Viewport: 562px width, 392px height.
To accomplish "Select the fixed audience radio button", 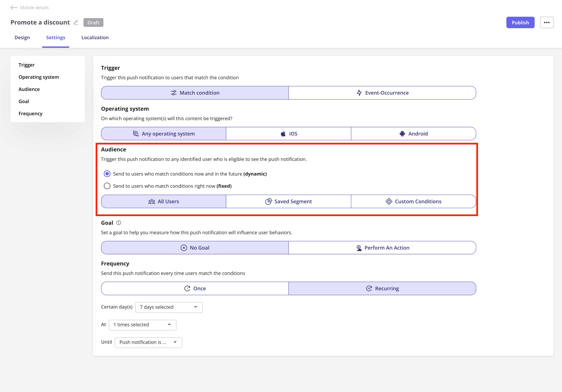I will pyautogui.click(x=107, y=186).
